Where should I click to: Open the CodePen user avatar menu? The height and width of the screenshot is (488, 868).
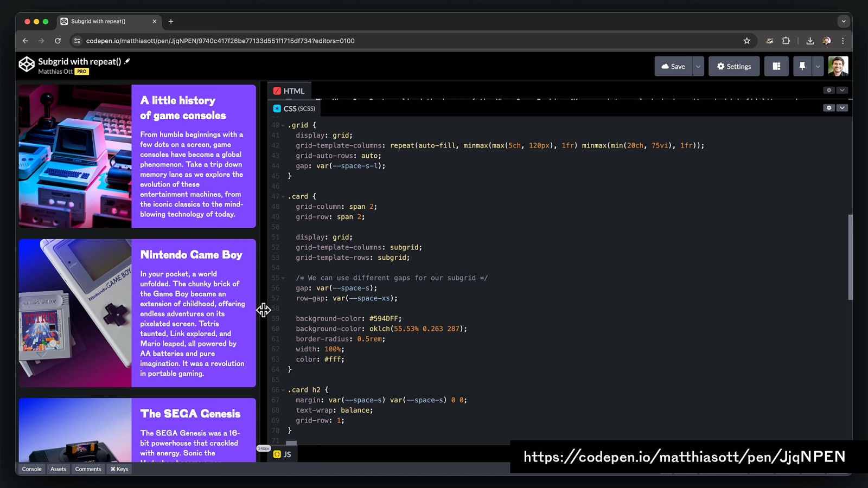[x=838, y=66]
